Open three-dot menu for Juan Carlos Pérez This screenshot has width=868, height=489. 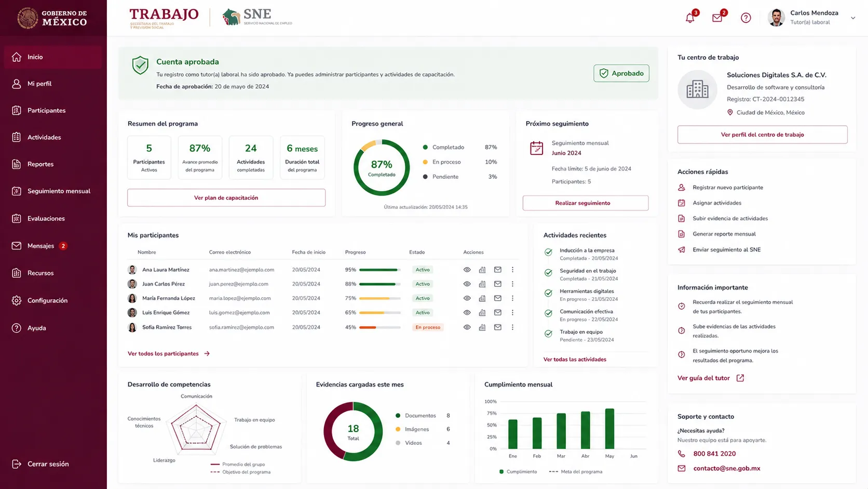(x=512, y=284)
